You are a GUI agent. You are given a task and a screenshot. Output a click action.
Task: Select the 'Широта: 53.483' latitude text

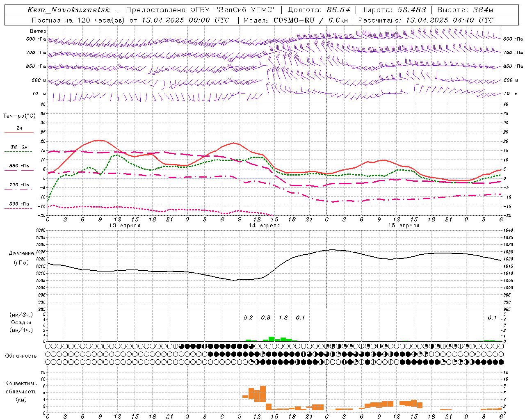click(x=394, y=10)
